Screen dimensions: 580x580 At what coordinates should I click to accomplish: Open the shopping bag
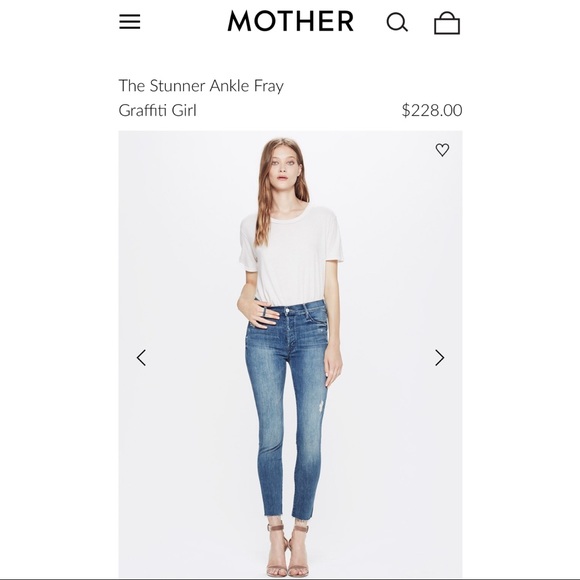[x=447, y=23]
